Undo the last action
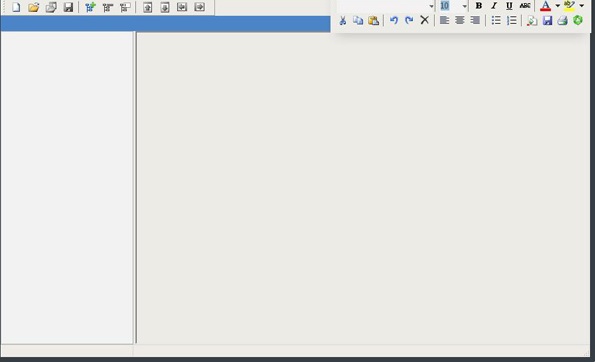The width and height of the screenshot is (595, 362). pyautogui.click(x=394, y=20)
